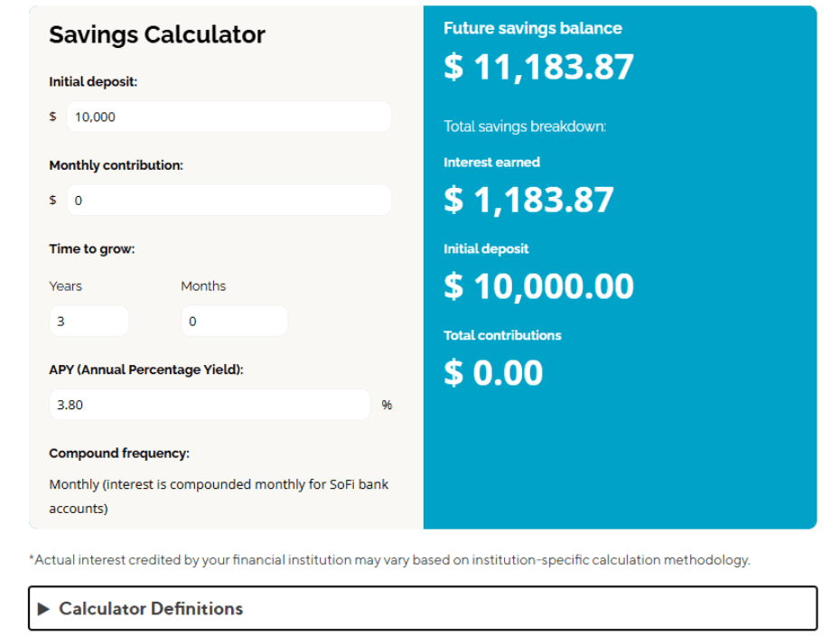Screen dimensions: 840x636
Task: Click the dollar sign beside Initial deposit
Action: (x=52, y=117)
